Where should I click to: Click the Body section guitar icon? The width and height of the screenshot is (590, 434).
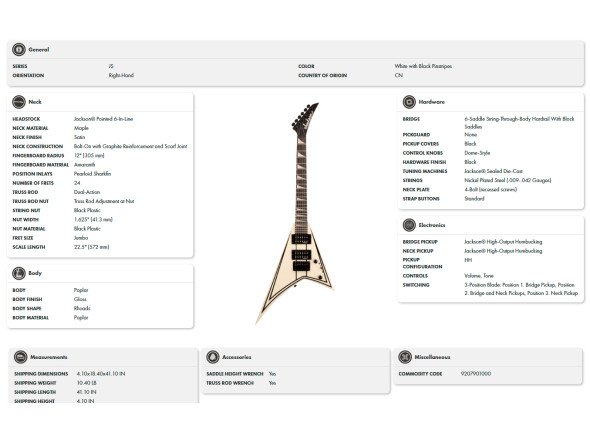(x=19, y=273)
